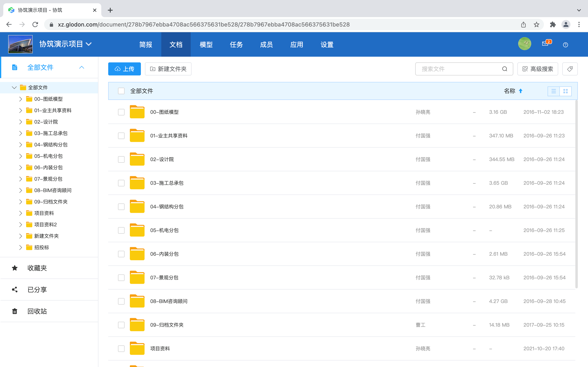Select all files via the 全部文件 header checkbox

click(x=121, y=91)
